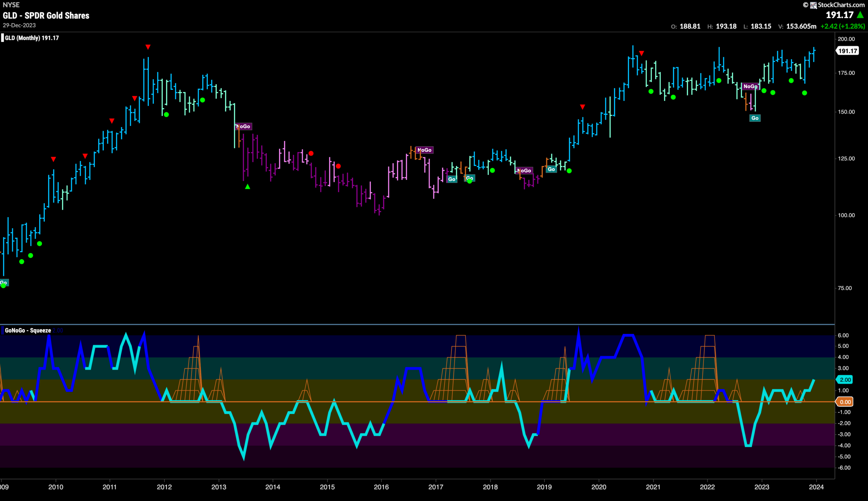Click the volume value V: 153.605m
This screenshot has width=868, height=501.
[x=797, y=26]
